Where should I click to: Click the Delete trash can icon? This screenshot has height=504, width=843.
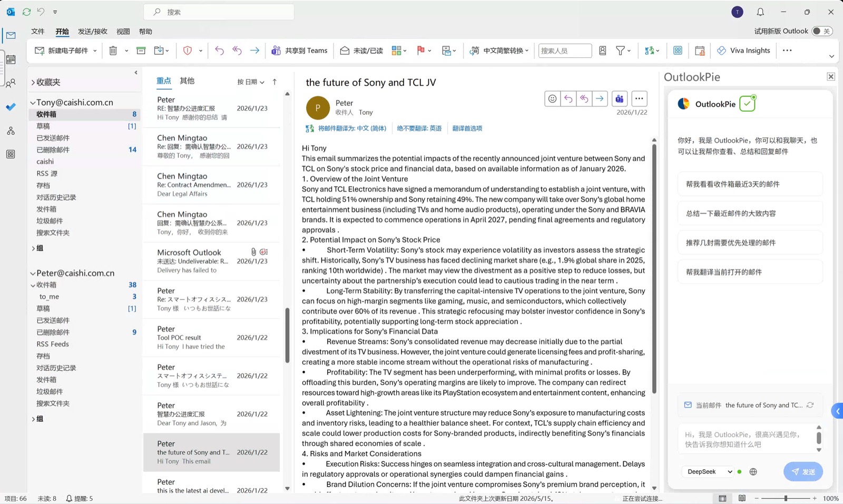point(113,51)
